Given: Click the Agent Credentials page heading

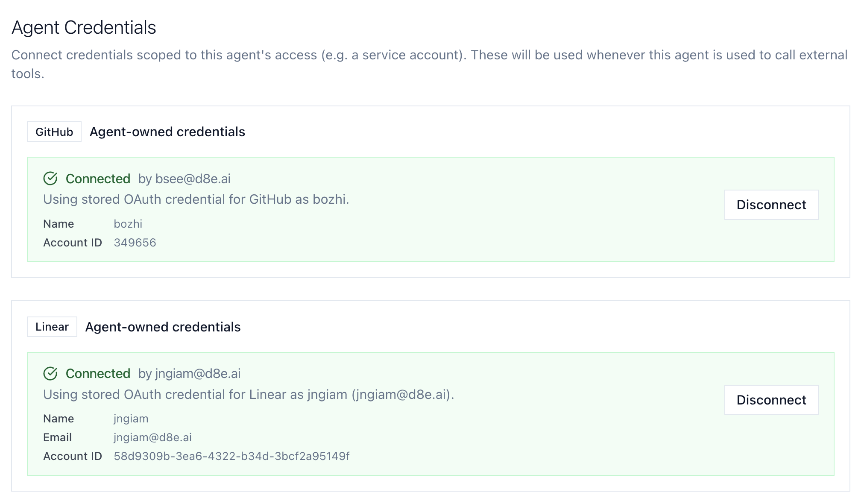Looking at the screenshot, I should [x=84, y=28].
